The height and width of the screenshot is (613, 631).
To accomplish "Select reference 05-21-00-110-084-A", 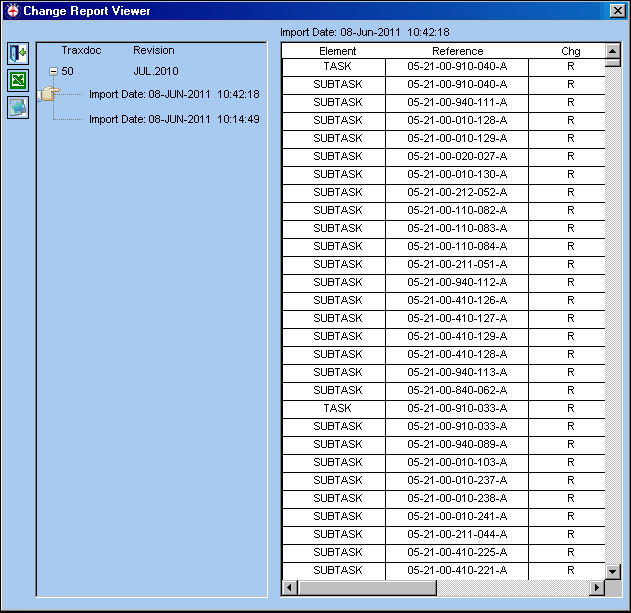I will [x=457, y=246].
